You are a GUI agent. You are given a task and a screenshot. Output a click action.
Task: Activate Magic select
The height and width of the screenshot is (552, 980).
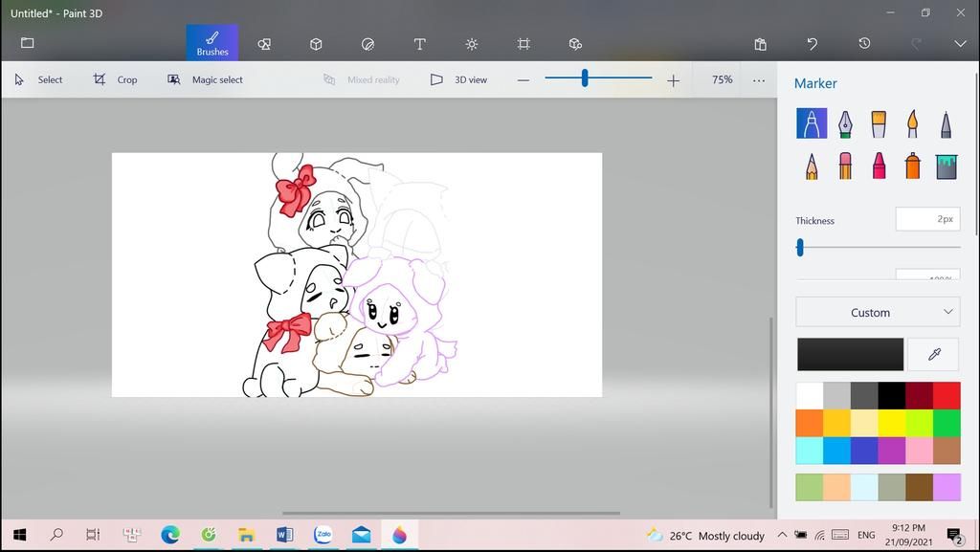[x=205, y=80]
